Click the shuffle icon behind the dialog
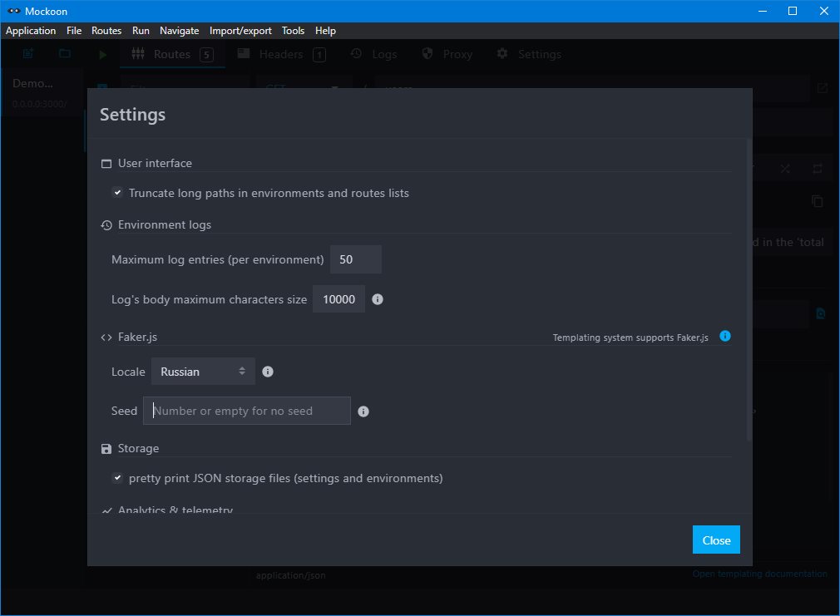This screenshot has width=840, height=616. (785, 169)
